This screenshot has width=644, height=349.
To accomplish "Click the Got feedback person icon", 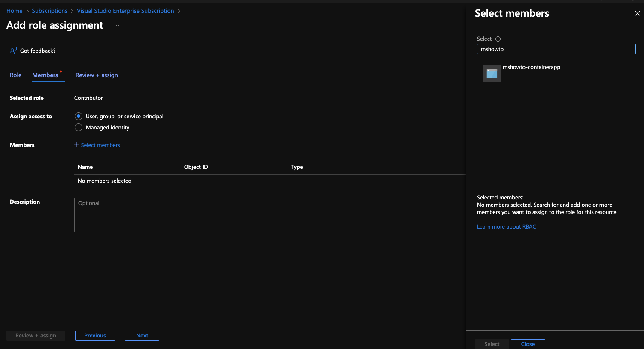I will click(x=13, y=51).
